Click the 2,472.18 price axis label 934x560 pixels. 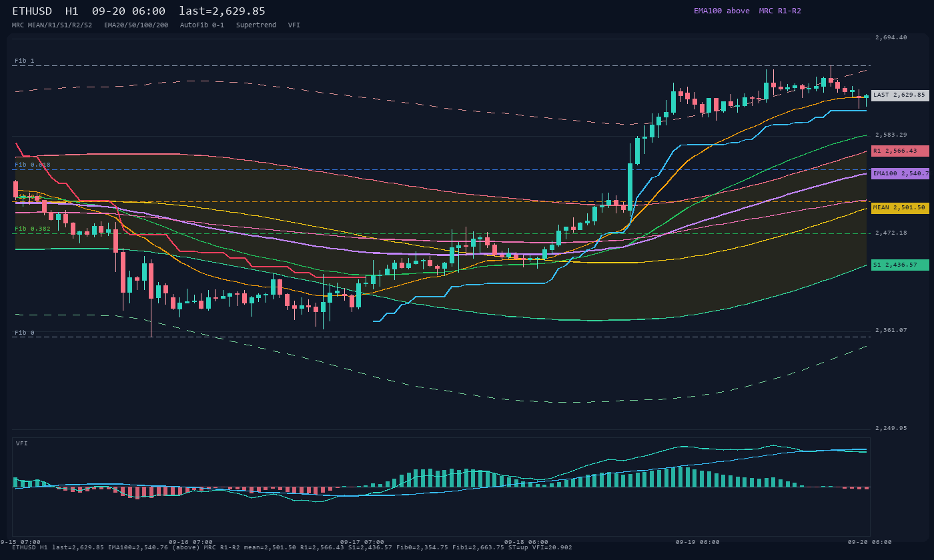tap(891, 233)
